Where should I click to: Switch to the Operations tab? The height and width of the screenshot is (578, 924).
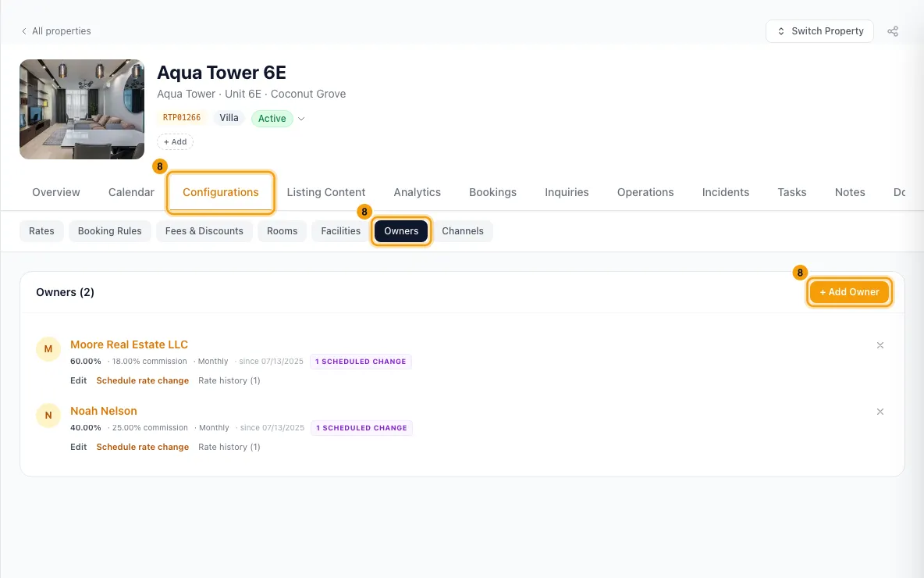pyautogui.click(x=645, y=192)
